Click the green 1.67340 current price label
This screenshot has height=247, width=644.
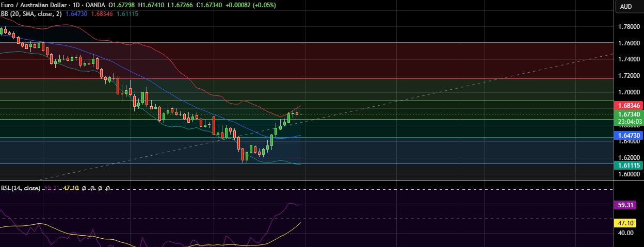point(629,114)
